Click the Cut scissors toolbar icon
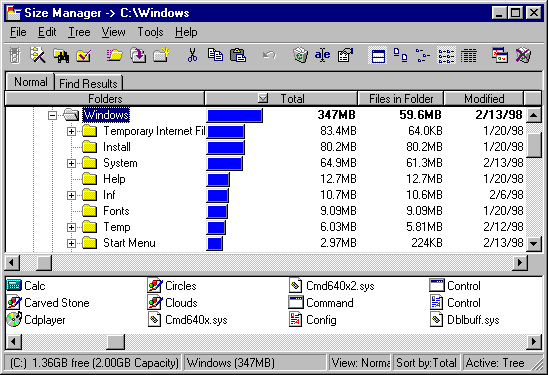Image resolution: width=548 pixels, height=375 pixels. point(192,55)
